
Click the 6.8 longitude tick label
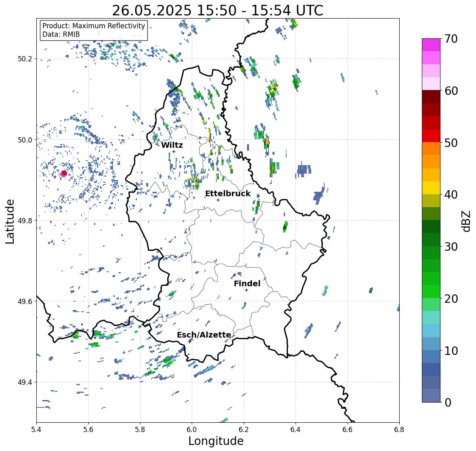pyautogui.click(x=399, y=430)
